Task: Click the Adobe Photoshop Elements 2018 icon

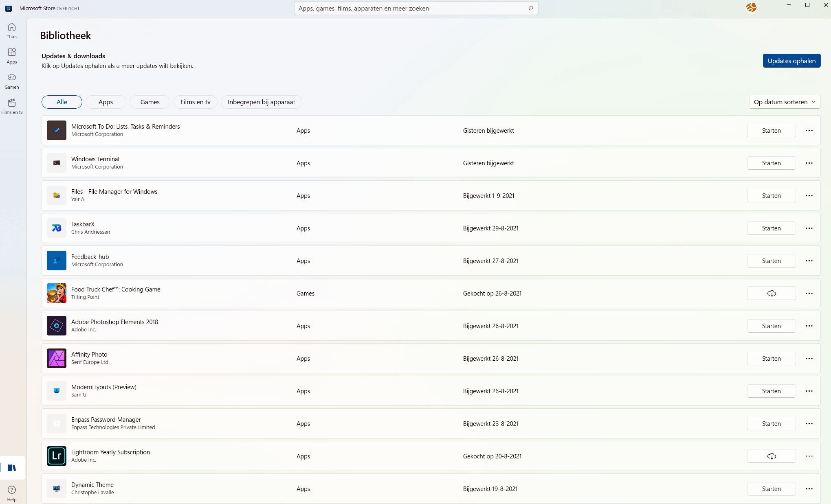Action: (x=57, y=326)
